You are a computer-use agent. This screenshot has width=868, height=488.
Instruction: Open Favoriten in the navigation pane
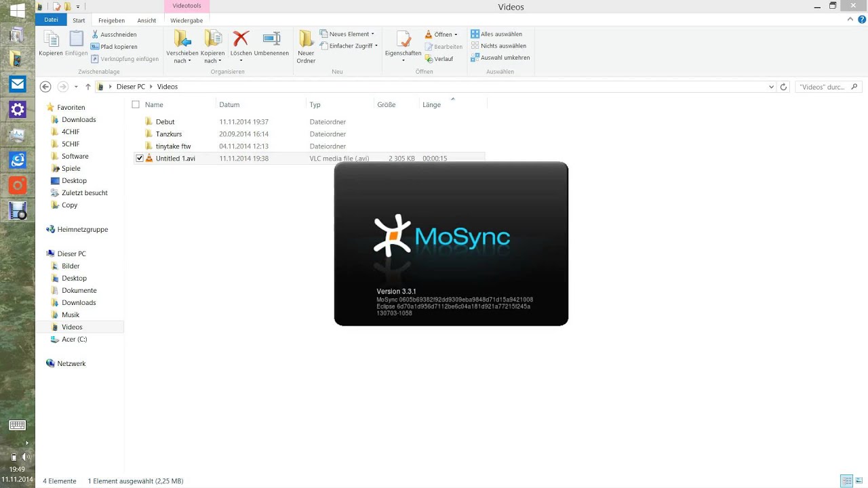coord(71,107)
